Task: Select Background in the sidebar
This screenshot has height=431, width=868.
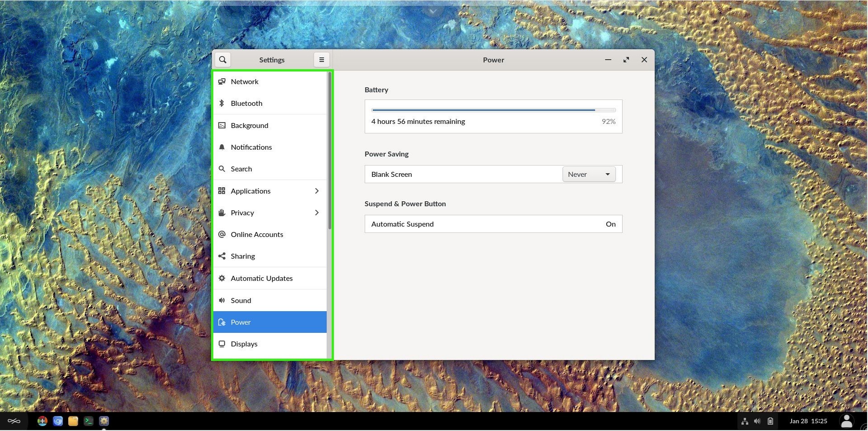Action: point(270,125)
